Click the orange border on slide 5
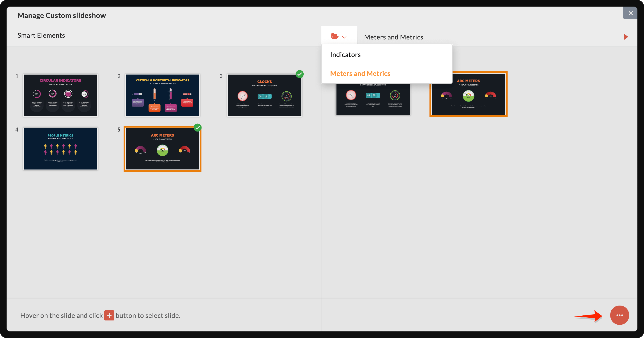Viewport: 644px width, 338px height. click(x=163, y=148)
